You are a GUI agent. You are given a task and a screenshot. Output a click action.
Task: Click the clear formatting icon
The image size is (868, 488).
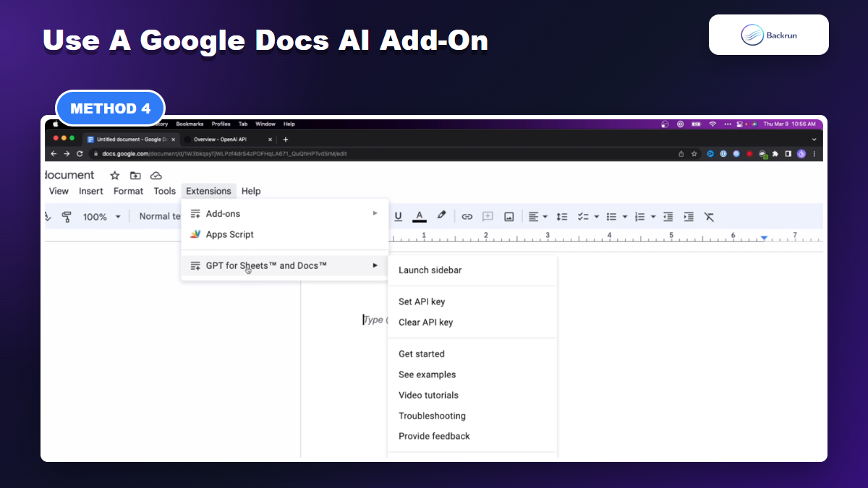click(x=710, y=216)
